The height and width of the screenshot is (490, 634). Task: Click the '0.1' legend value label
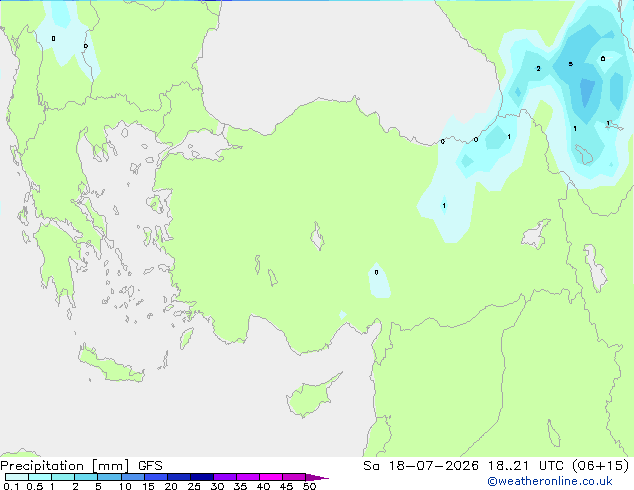pyautogui.click(x=11, y=486)
